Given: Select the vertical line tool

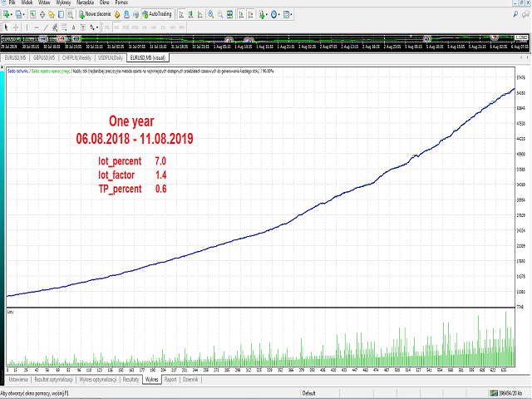Looking at the screenshot, I should pyautogui.click(x=27, y=27).
